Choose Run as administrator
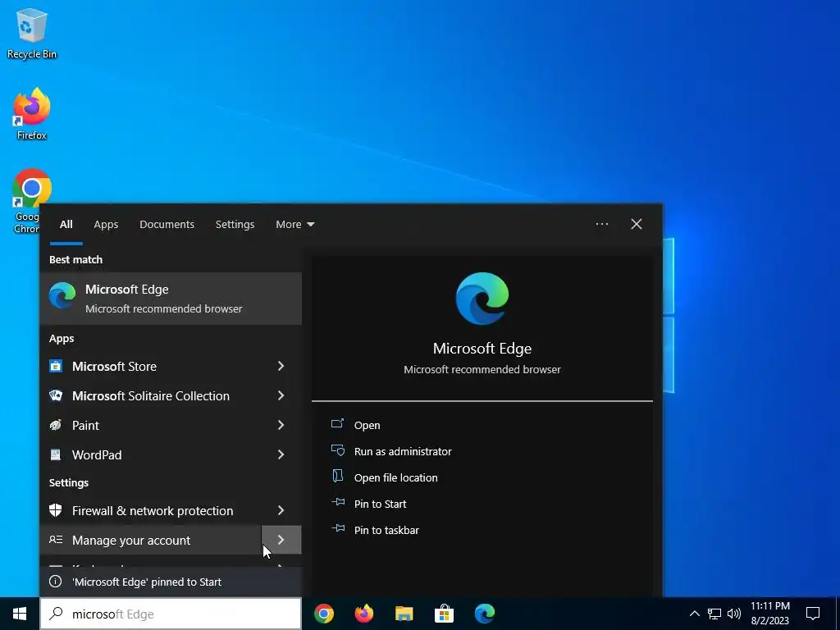Viewport: 840px width, 630px height. pos(403,452)
